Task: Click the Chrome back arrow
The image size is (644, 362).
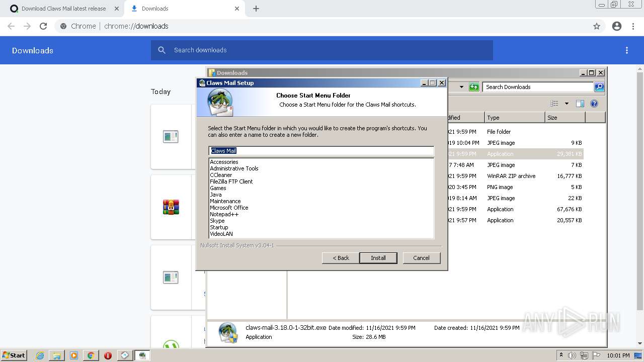Action: (11, 26)
